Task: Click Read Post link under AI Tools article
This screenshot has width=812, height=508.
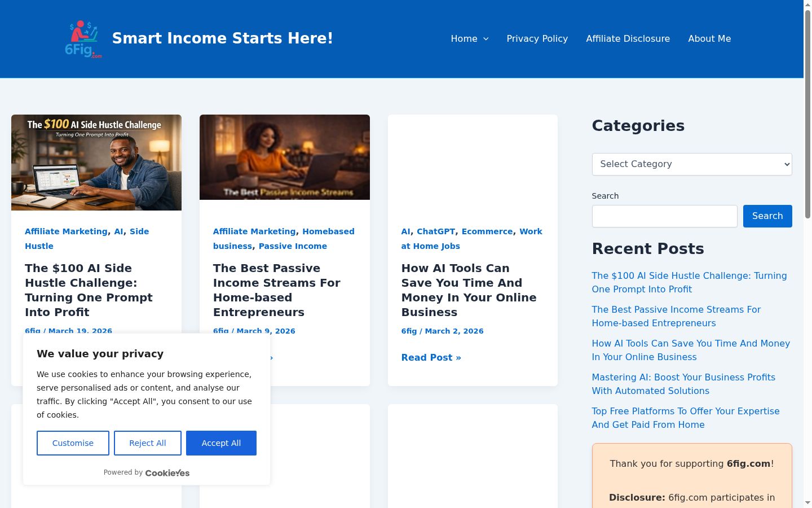Action: tap(431, 357)
